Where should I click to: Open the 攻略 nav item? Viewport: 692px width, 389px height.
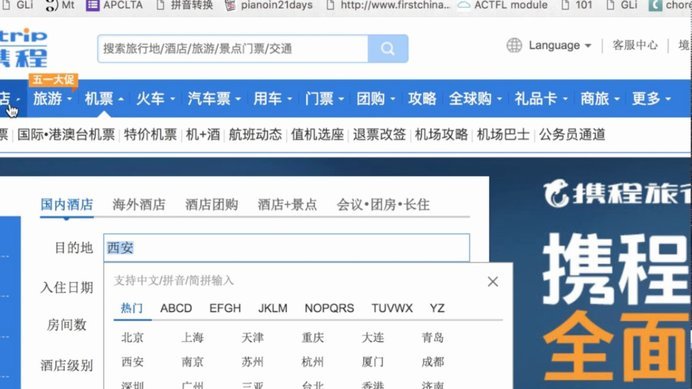point(422,98)
